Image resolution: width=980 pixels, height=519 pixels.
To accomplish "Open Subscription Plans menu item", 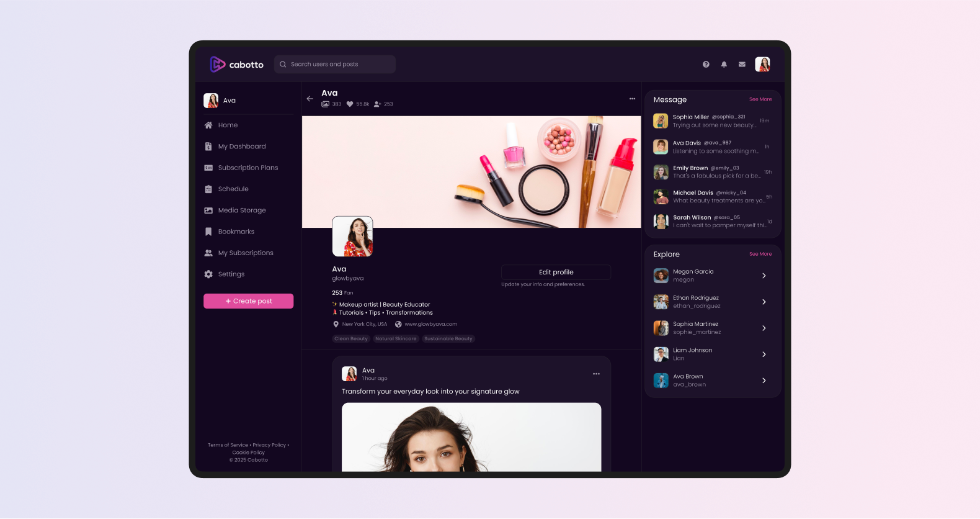I will pyautogui.click(x=248, y=168).
